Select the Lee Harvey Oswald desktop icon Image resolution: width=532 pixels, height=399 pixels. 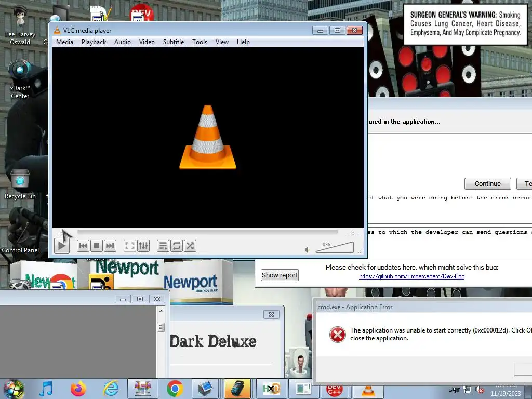click(20, 25)
